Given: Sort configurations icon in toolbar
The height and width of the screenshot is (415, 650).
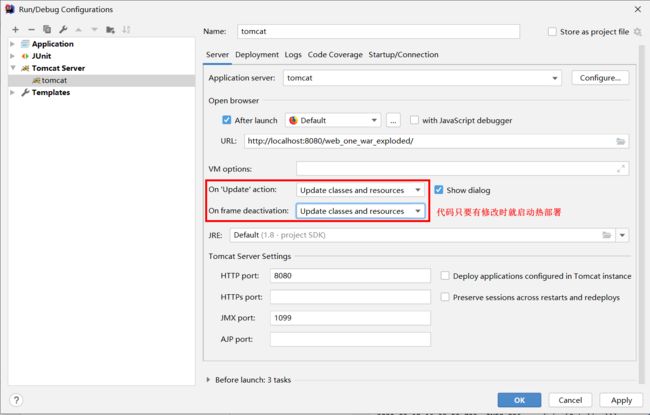Looking at the screenshot, I should click(x=126, y=30).
